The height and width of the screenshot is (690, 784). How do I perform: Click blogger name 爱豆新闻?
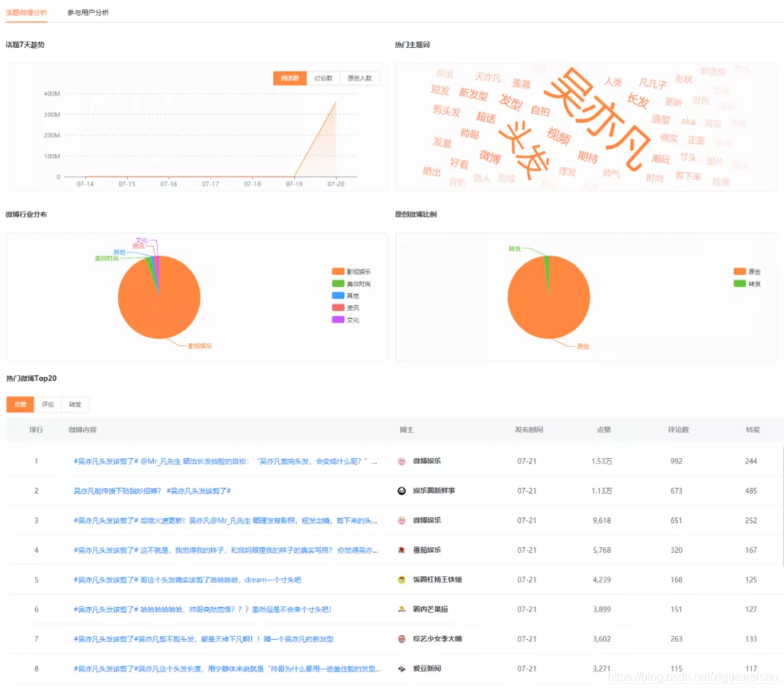[x=427, y=668]
